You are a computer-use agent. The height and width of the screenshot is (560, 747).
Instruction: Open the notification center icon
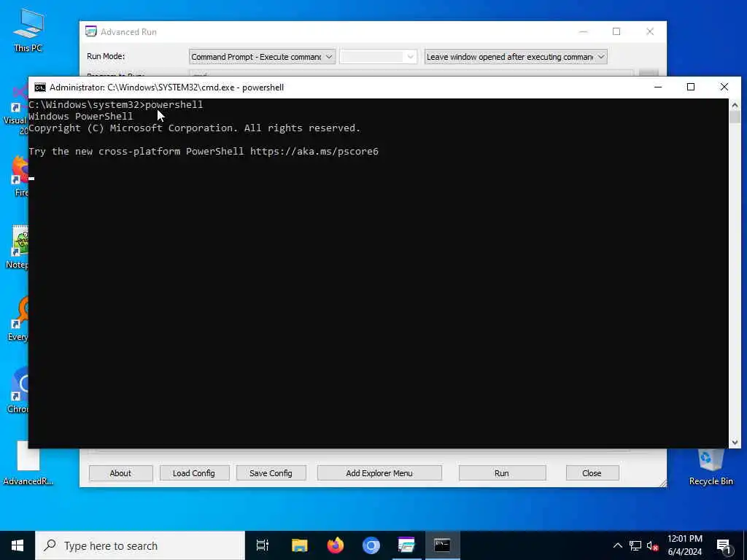point(724,545)
